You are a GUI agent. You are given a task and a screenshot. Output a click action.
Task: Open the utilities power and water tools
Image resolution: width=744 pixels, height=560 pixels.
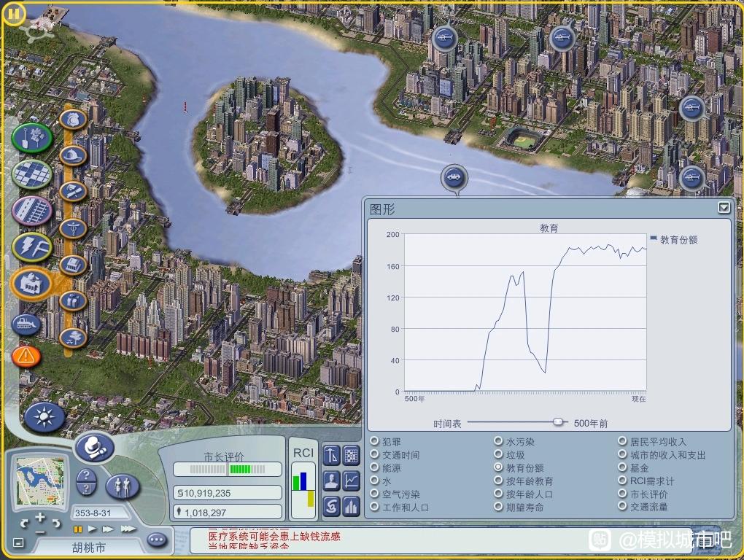pos(32,247)
